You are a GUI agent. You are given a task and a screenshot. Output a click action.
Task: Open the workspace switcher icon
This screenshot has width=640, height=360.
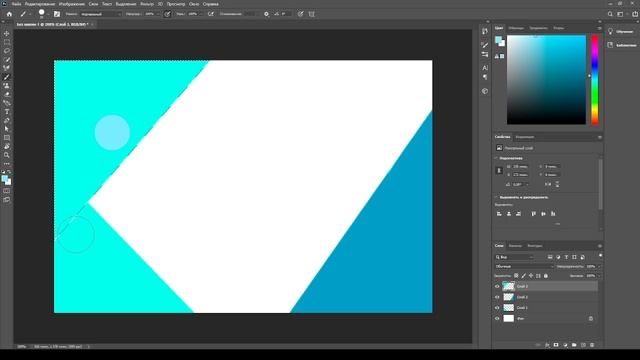coord(620,14)
